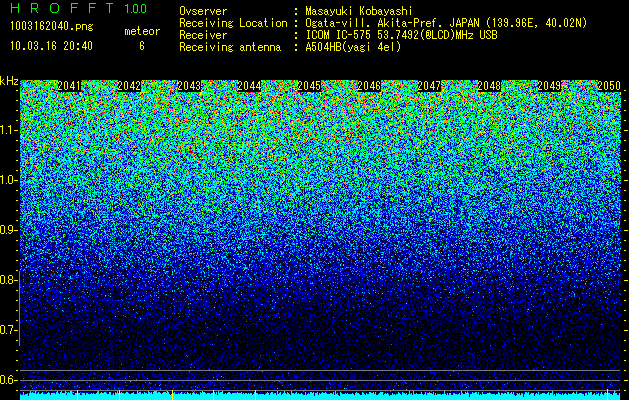
Task: Click the 2043 time marker
Action: (189, 86)
